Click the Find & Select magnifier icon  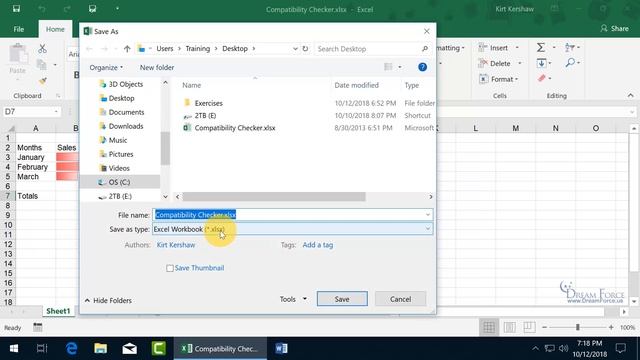[x=570, y=63]
